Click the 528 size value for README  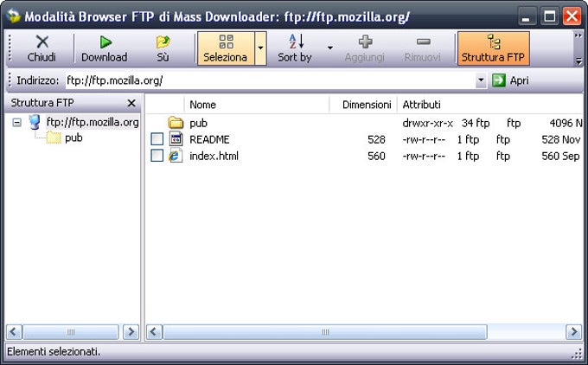(376, 139)
